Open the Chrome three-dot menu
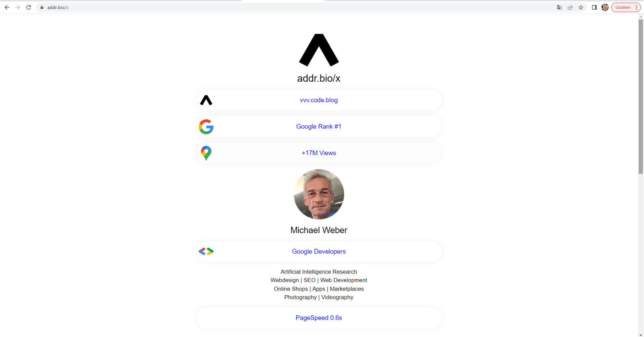 [x=637, y=7]
